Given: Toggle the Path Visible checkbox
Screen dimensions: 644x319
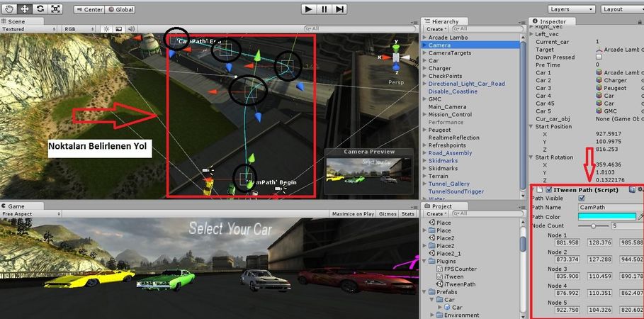Looking at the screenshot, I should [582, 198].
